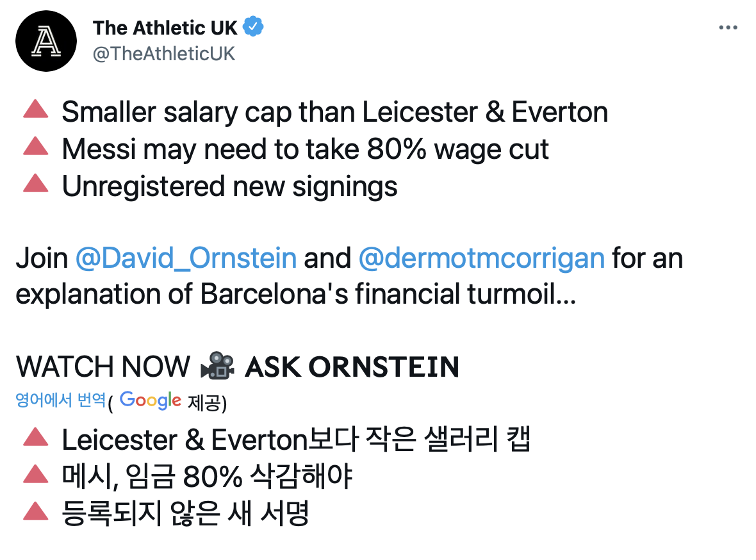
Task: Click red triangle beside "Messi may need"
Action: [x=35, y=149]
